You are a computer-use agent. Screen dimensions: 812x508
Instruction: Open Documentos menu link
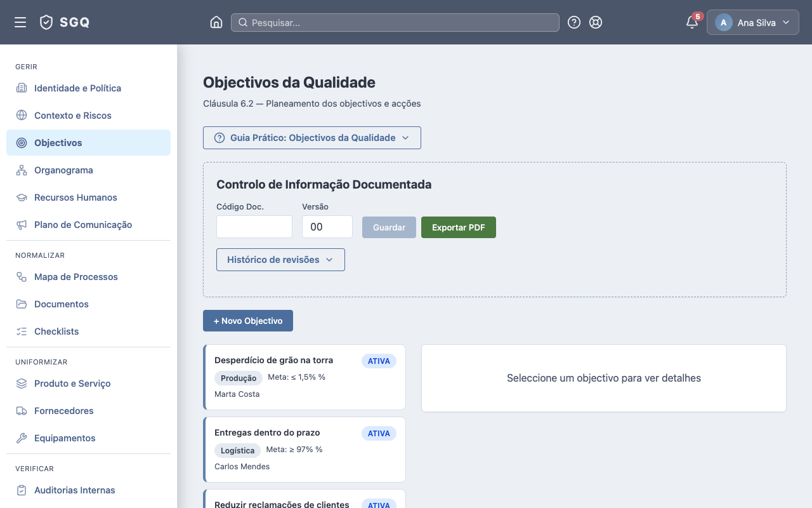(x=89, y=304)
